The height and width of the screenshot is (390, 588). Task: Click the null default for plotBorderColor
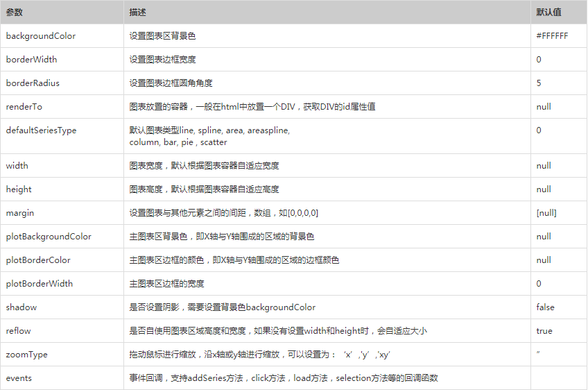tap(544, 260)
